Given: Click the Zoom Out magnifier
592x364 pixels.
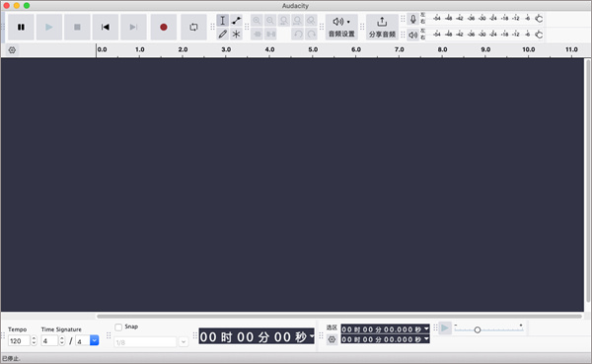Looking at the screenshot, I should click(x=270, y=21).
